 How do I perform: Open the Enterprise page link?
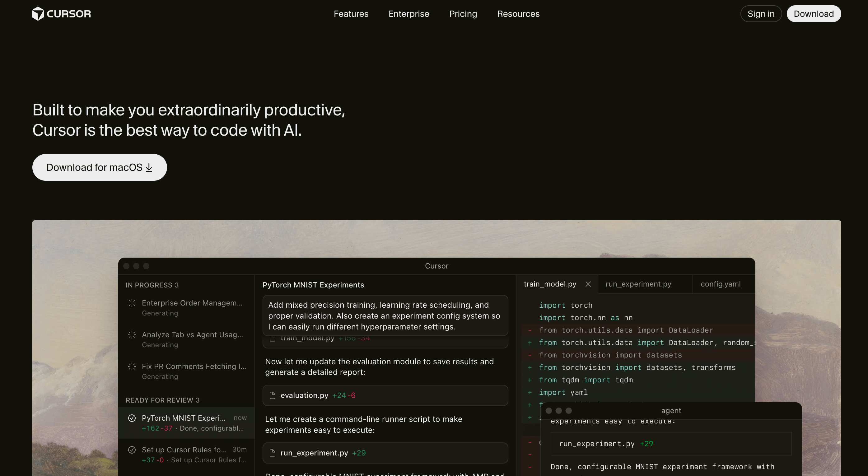(x=408, y=14)
